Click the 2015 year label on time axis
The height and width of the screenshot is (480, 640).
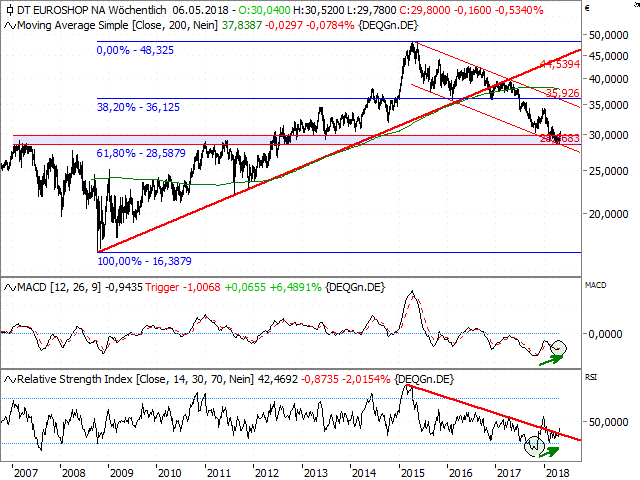413,473
